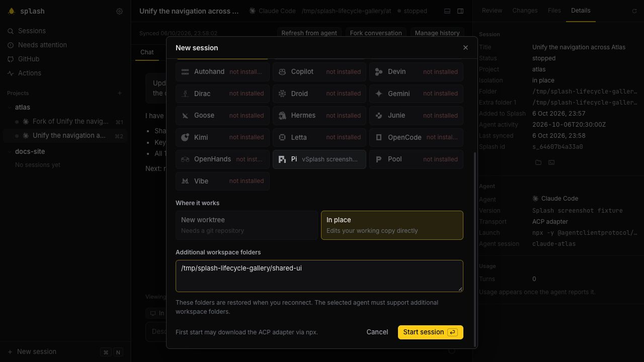
Task: Click Manage history button
Action: (437, 33)
